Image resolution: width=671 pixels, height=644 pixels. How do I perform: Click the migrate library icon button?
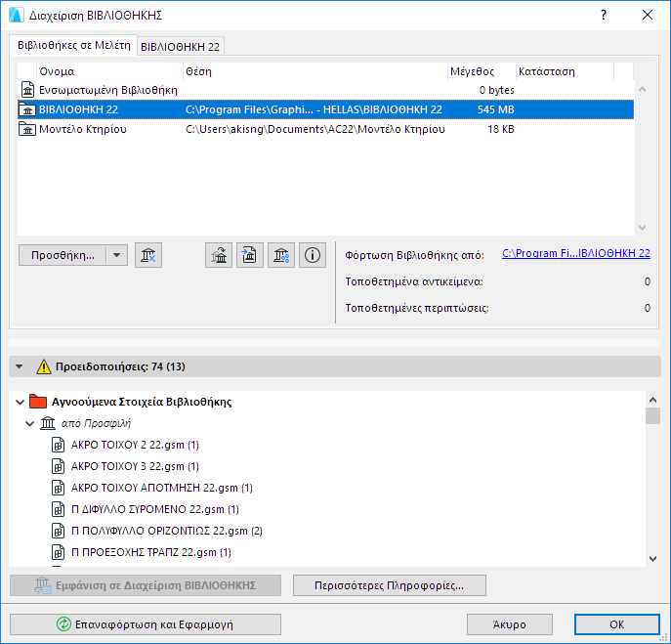click(218, 255)
